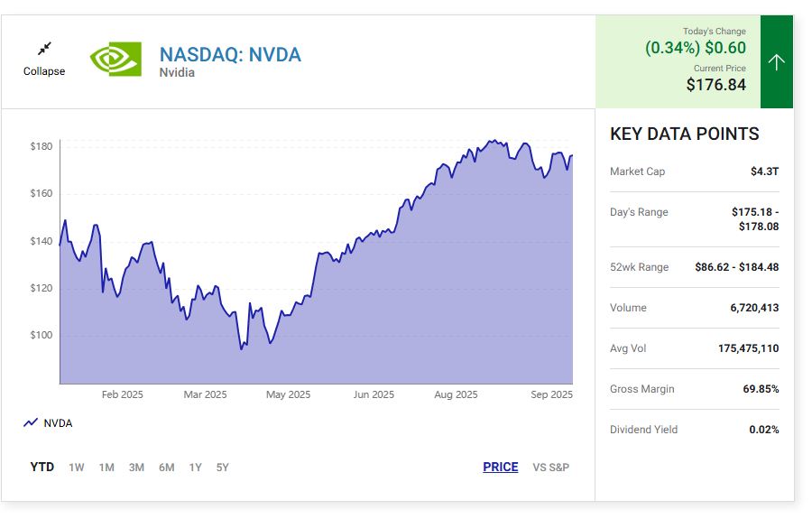Select the 5Y time range
Screen dimensions: 812x519
coord(223,467)
